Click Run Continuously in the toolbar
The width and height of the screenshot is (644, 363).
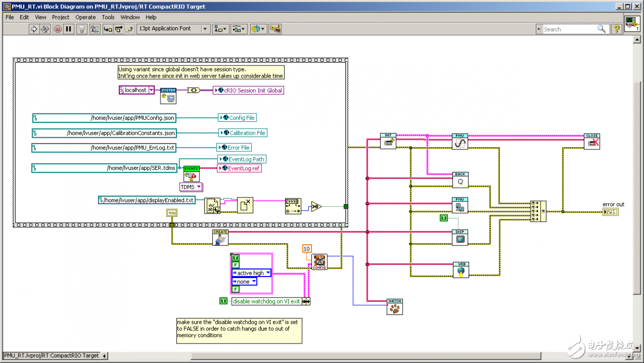click(x=45, y=29)
